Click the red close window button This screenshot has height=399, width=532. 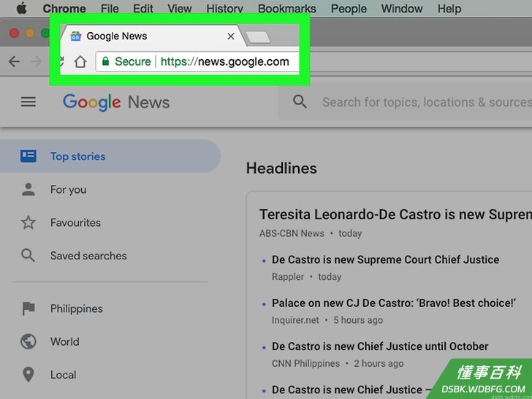[14, 34]
